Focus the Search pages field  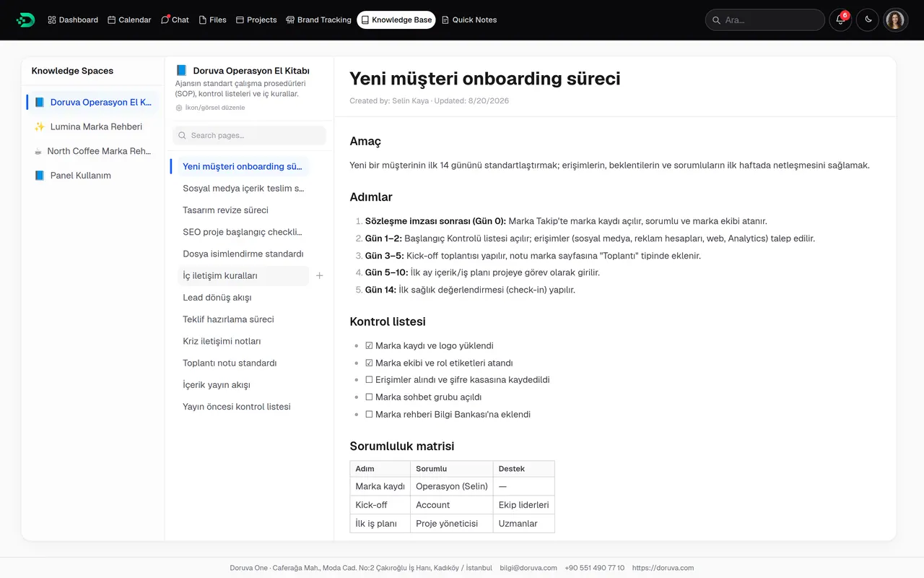click(249, 135)
